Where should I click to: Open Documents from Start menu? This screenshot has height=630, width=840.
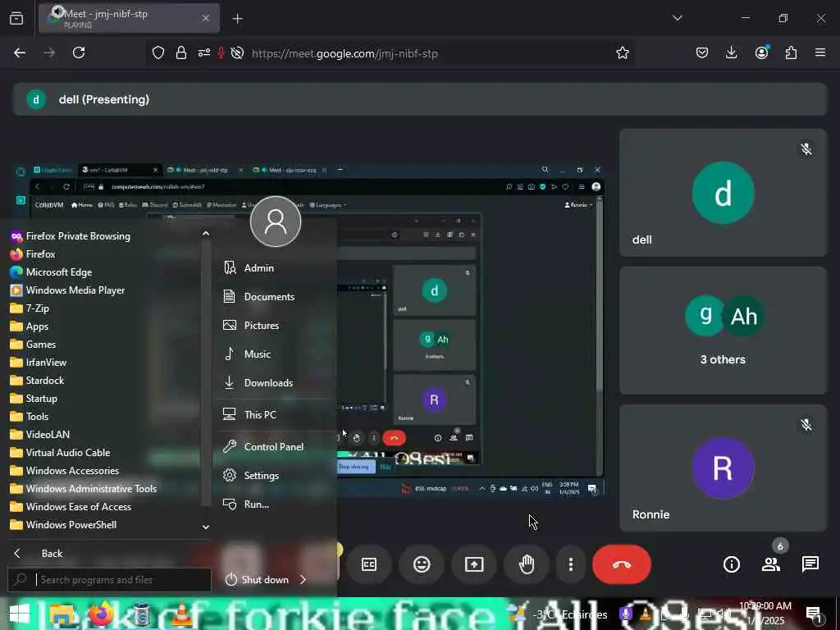(259, 297)
